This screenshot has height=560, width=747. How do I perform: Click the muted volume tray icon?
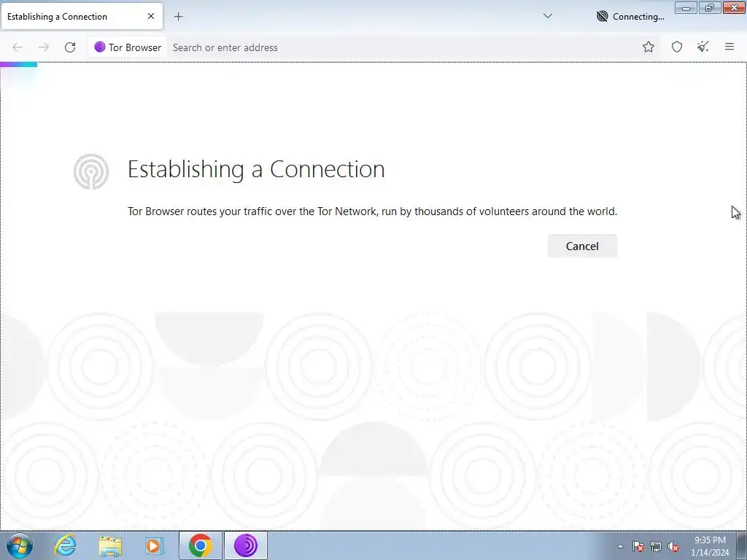click(673, 546)
